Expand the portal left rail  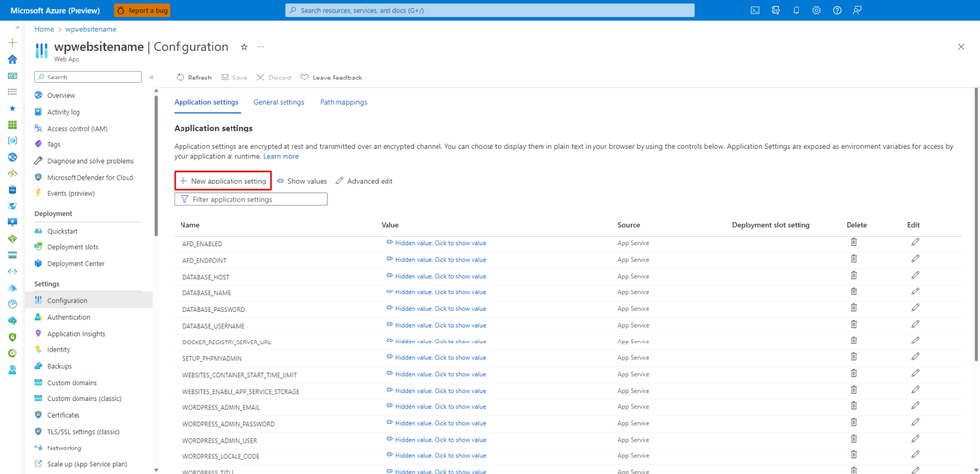pyautogui.click(x=17, y=27)
